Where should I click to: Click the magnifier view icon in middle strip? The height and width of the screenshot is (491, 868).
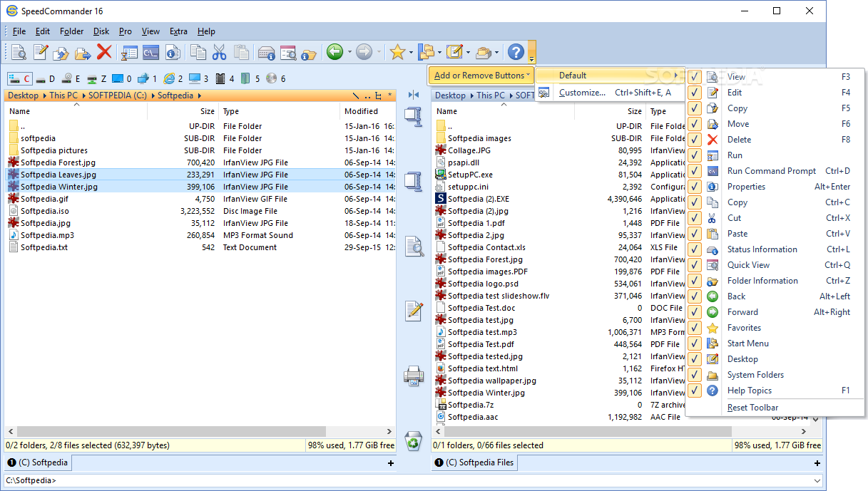click(414, 247)
